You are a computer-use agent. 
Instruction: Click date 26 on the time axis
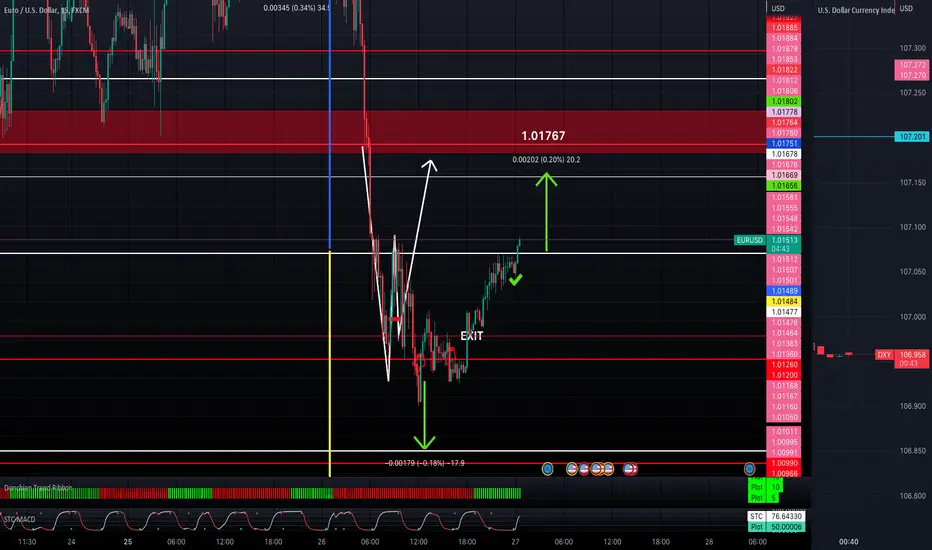pyautogui.click(x=322, y=542)
